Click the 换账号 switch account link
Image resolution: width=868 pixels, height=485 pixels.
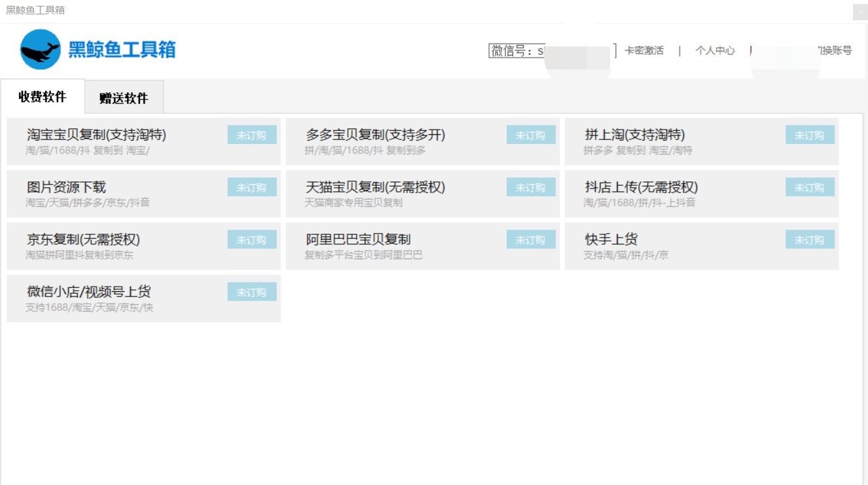pos(834,50)
